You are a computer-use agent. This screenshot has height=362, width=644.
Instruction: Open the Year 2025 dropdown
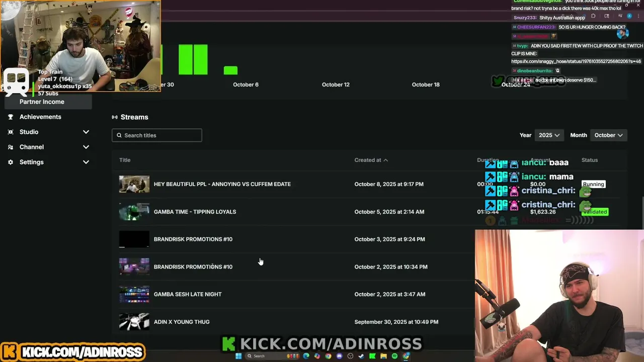[x=549, y=135]
